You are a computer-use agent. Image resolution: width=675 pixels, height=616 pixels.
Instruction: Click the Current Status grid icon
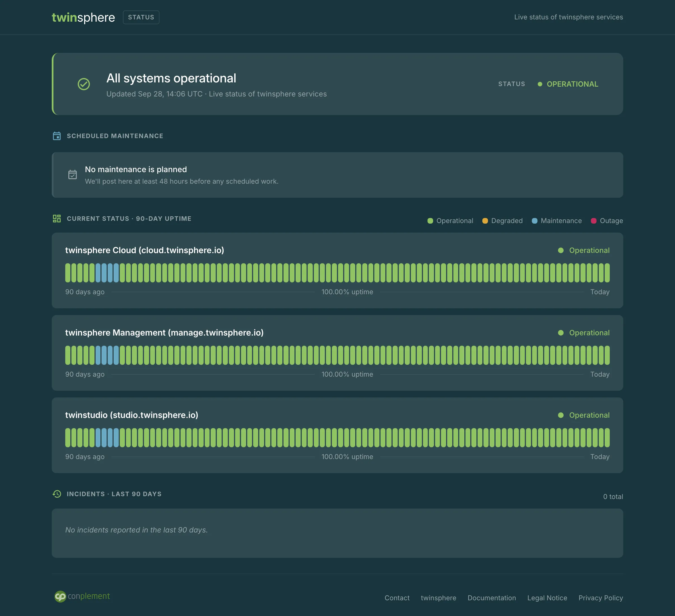click(x=57, y=219)
